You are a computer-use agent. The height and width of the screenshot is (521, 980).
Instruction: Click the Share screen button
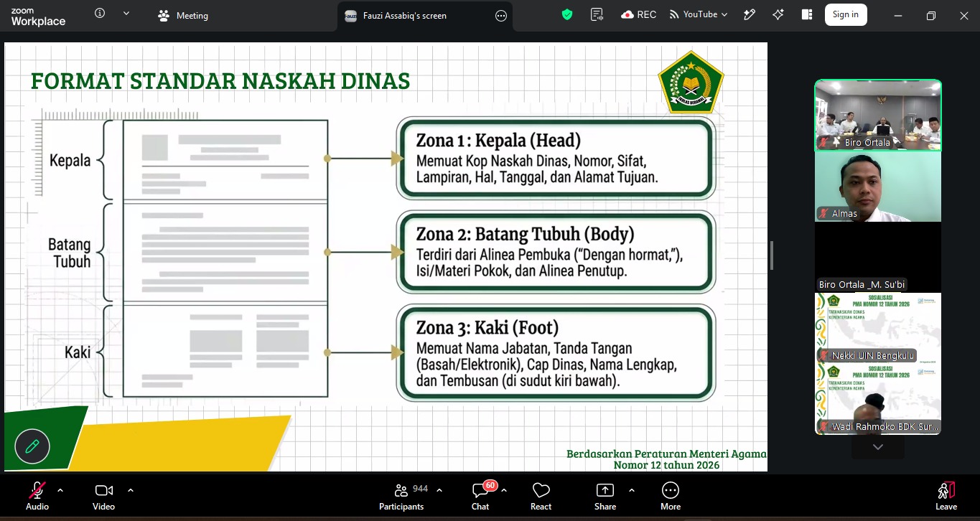coord(605,496)
